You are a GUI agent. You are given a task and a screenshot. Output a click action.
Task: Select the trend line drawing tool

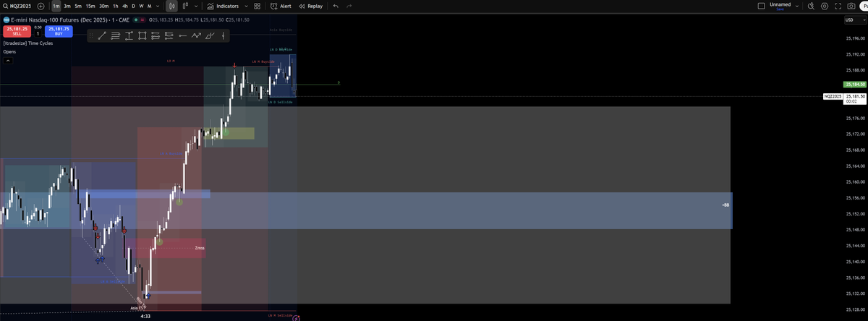(102, 35)
